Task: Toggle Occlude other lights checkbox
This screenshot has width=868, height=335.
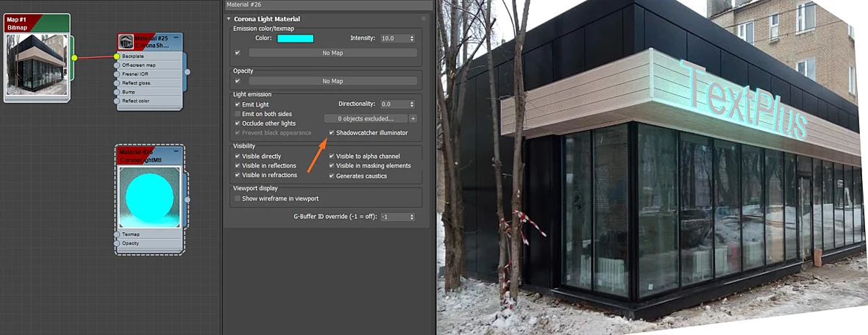Action: click(238, 123)
